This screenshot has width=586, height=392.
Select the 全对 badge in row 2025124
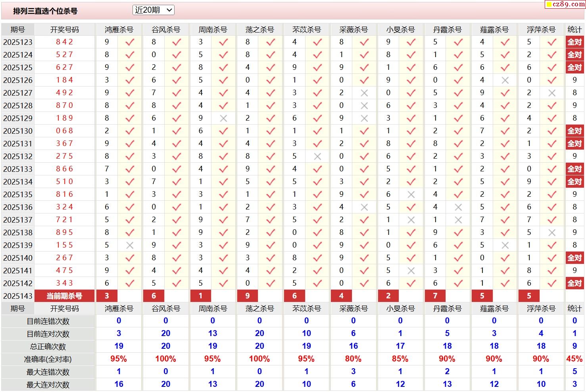(574, 54)
